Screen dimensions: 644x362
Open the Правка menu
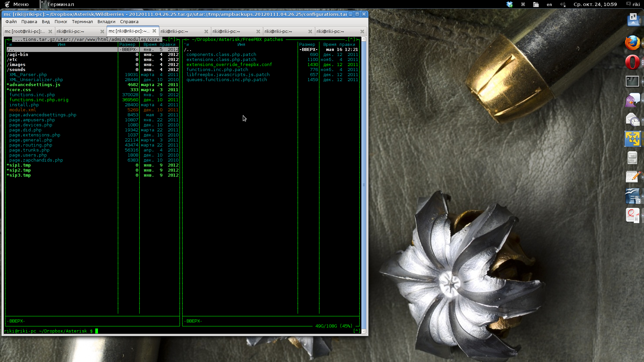pos(29,21)
